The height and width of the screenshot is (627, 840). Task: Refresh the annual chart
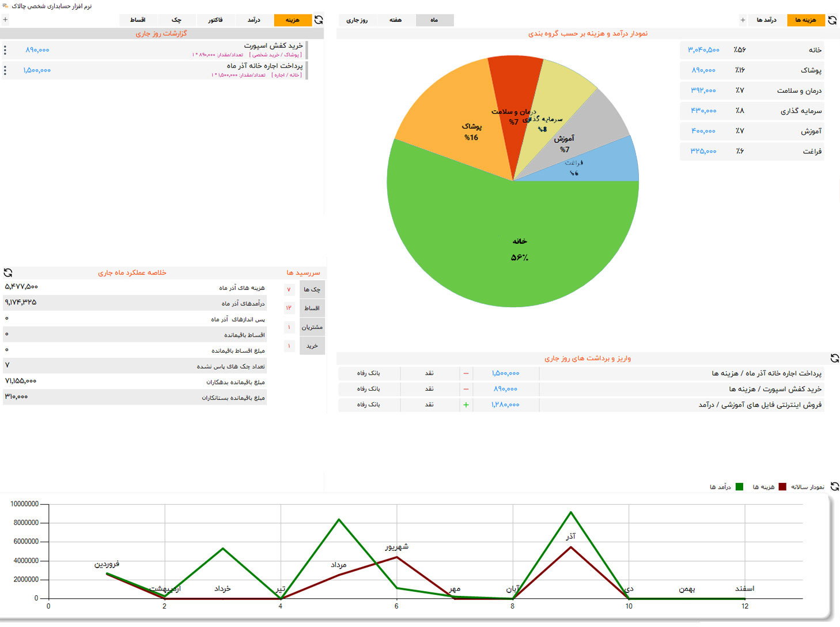click(x=835, y=486)
